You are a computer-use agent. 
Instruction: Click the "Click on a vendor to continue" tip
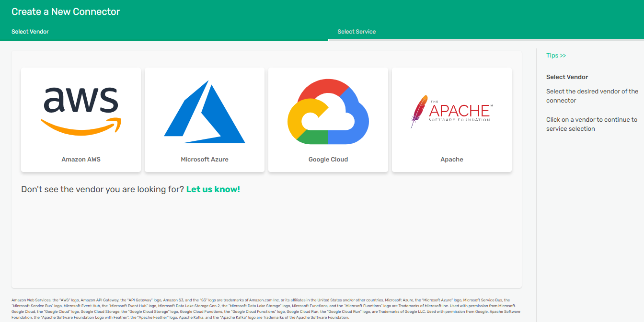click(592, 124)
